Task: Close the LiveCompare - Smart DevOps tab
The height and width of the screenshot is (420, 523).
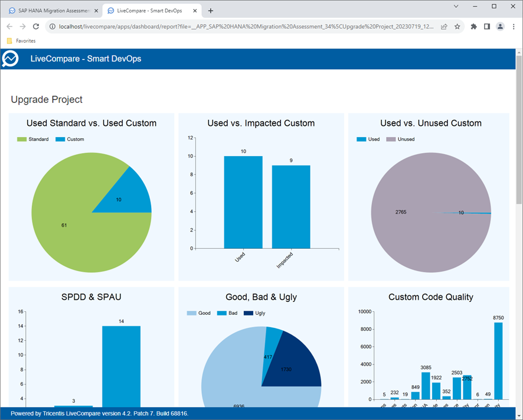Action: coord(195,11)
